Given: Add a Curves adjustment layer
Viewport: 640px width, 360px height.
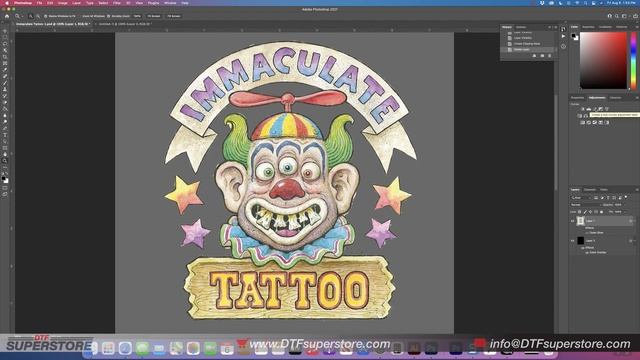Looking at the screenshot, I should pyautogui.click(x=595, y=109).
